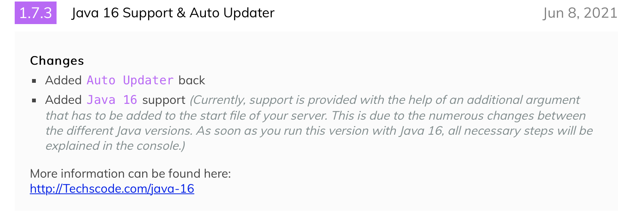
Task: Click the Changes heading
Action: point(57,61)
